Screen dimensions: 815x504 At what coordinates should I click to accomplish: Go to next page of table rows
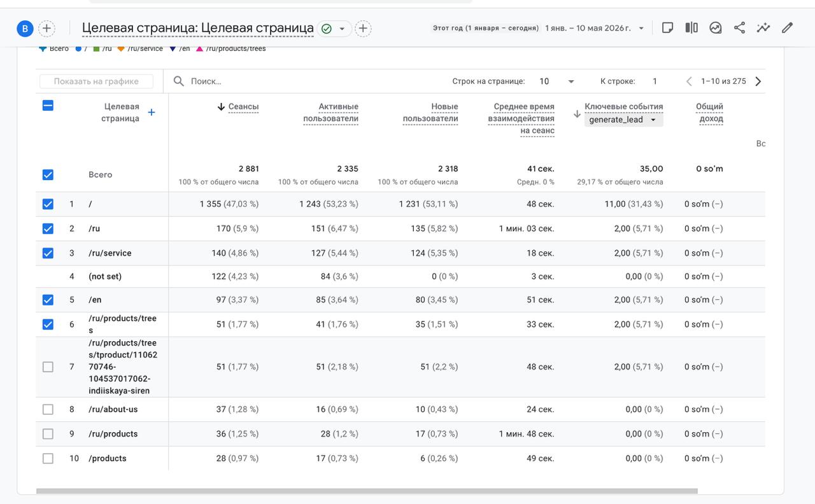click(758, 81)
